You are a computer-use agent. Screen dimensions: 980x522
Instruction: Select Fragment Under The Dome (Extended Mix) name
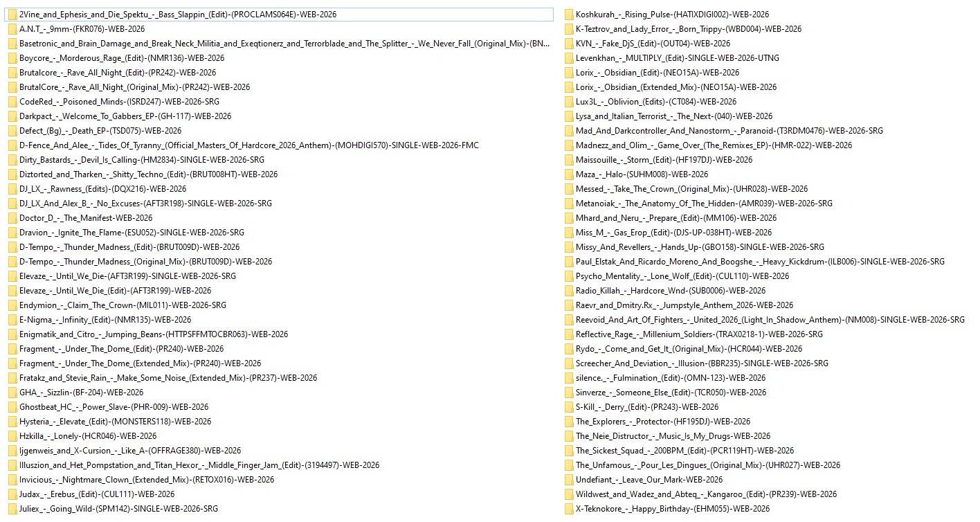pos(140,363)
